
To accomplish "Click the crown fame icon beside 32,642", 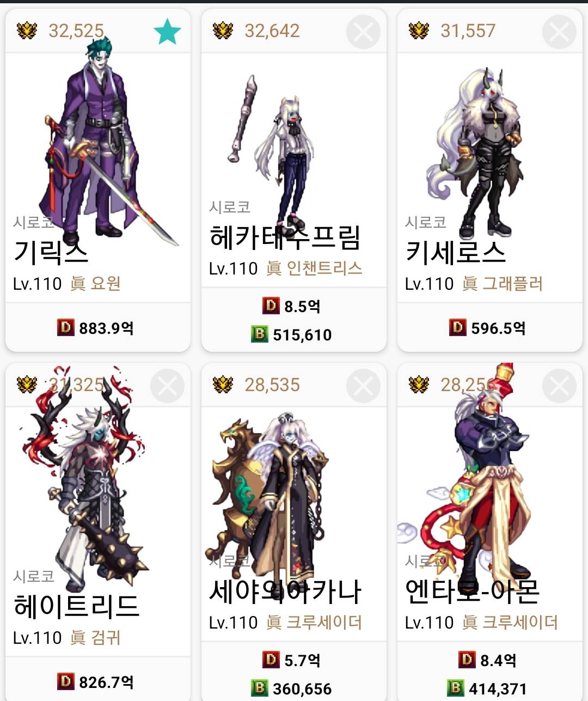I will tap(223, 31).
